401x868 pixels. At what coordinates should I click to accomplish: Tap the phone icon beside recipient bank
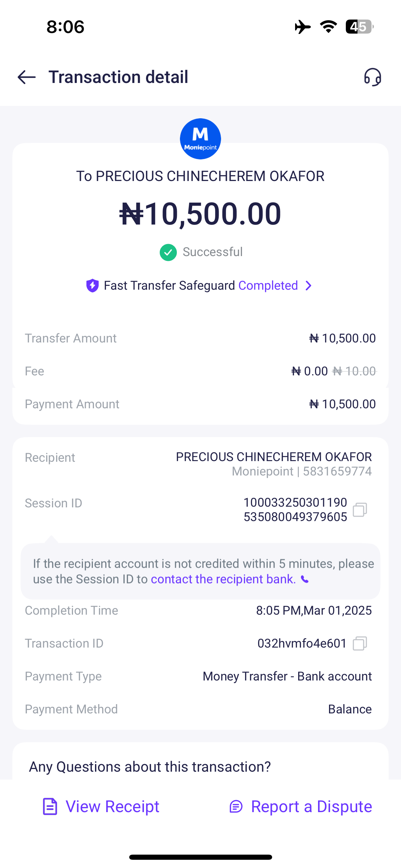click(x=305, y=580)
